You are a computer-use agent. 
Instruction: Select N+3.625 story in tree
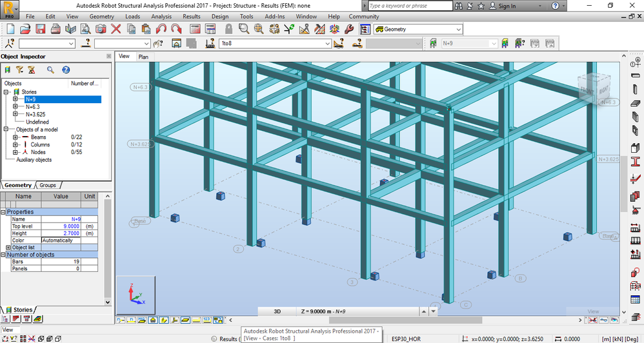tap(35, 115)
